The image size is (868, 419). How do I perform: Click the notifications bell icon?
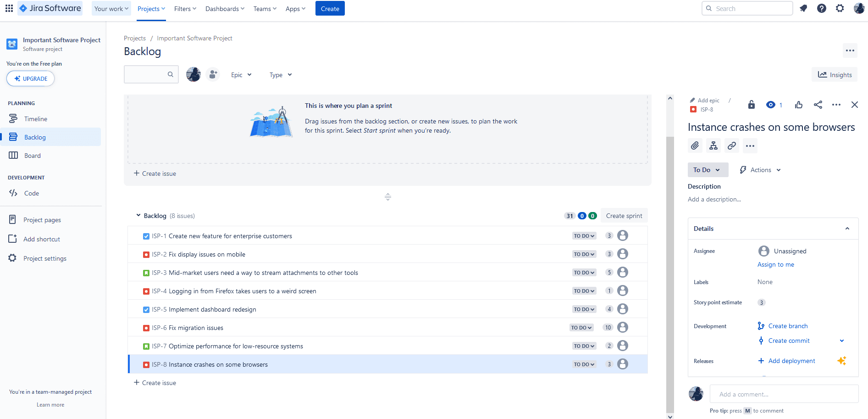(803, 8)
